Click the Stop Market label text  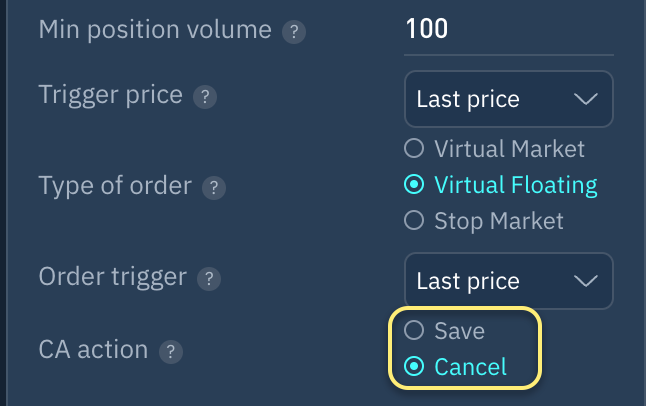[x=498, y=220]
